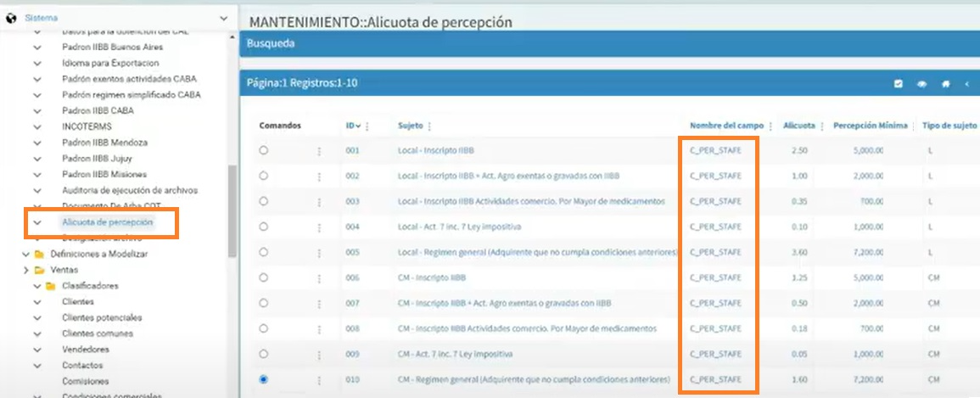Click the eye icon in results header
The width and height of the screenshot is (980, 398).
tap(921, 84)
